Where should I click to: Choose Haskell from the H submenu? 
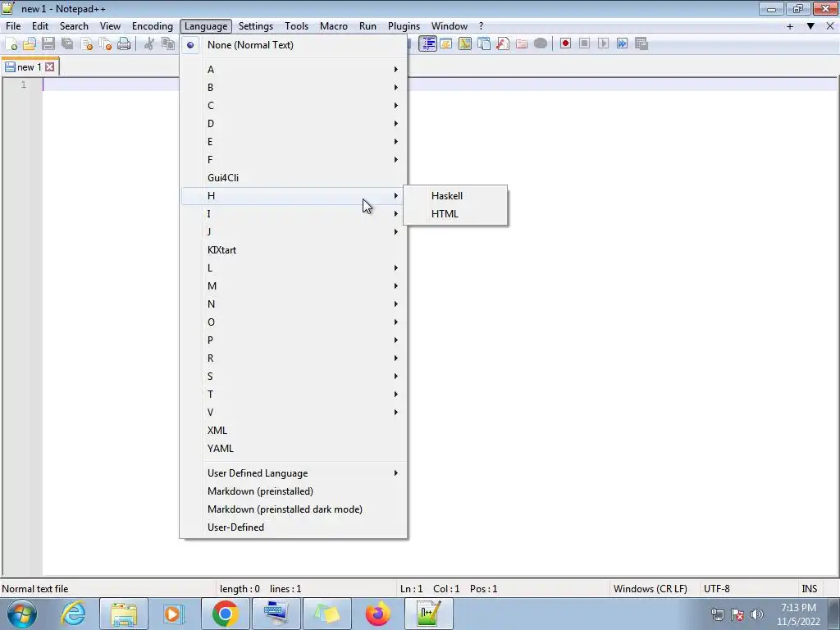click(x=455, y=196)
